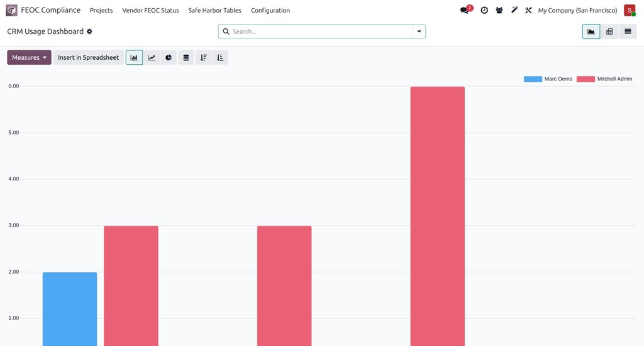The height and width of the screenshot is (346, 644).
Task: Select the pie chart mode
Action: pos(169,57)
